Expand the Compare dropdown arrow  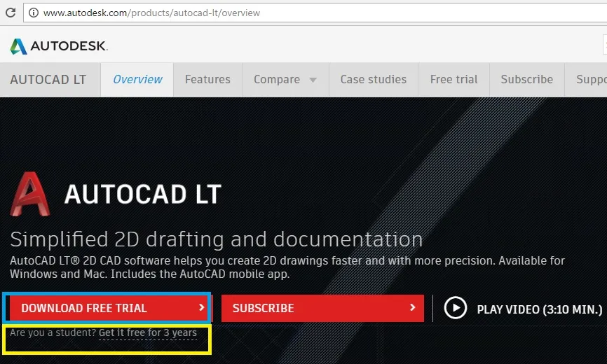point(313,80)
